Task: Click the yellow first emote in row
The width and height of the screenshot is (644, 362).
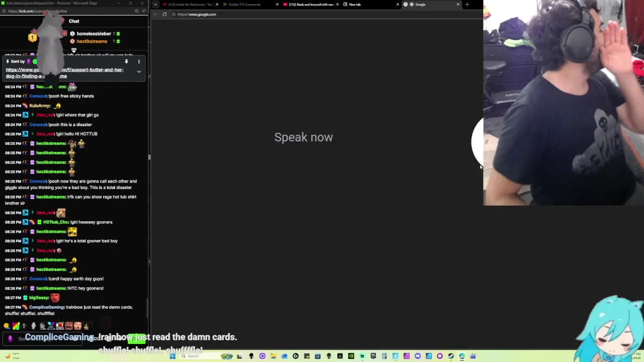Action: (x=6, y=326)
